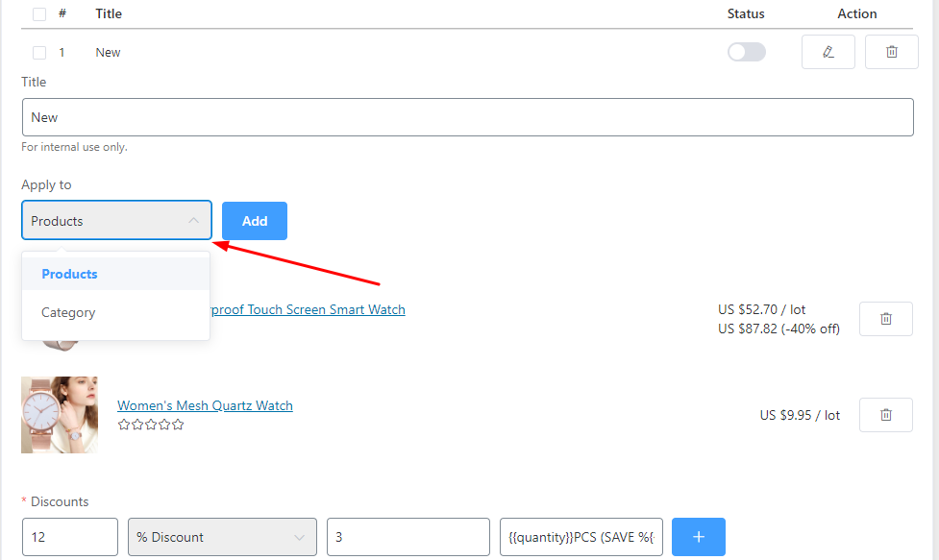Check the select-all checkbox in header
939x560 pixels.
(x=39, y=13)
